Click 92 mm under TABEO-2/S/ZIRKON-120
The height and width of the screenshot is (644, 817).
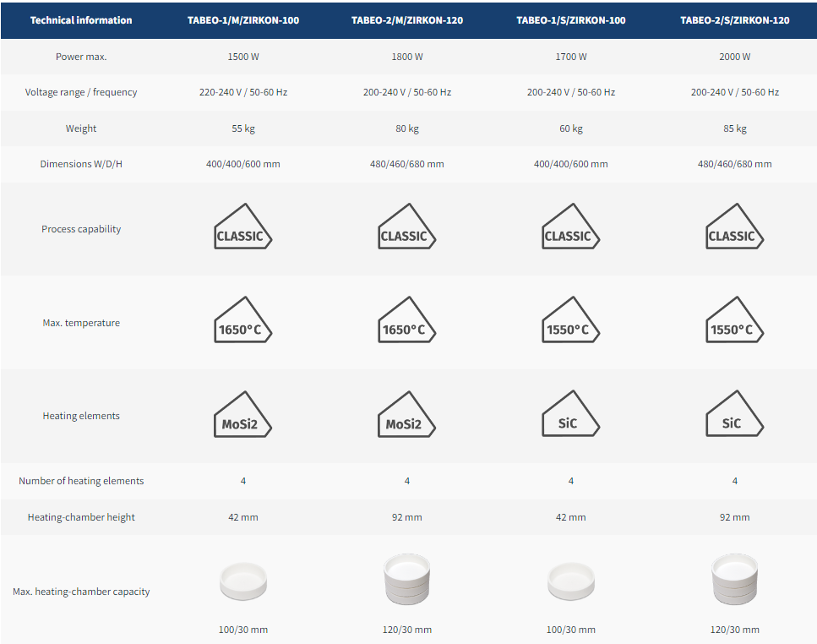pyautogui.click(x=735, y=517)
